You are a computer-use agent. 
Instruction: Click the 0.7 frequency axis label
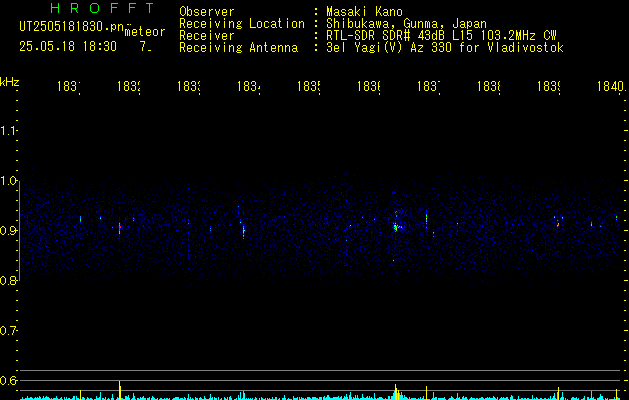click(8, 331)
